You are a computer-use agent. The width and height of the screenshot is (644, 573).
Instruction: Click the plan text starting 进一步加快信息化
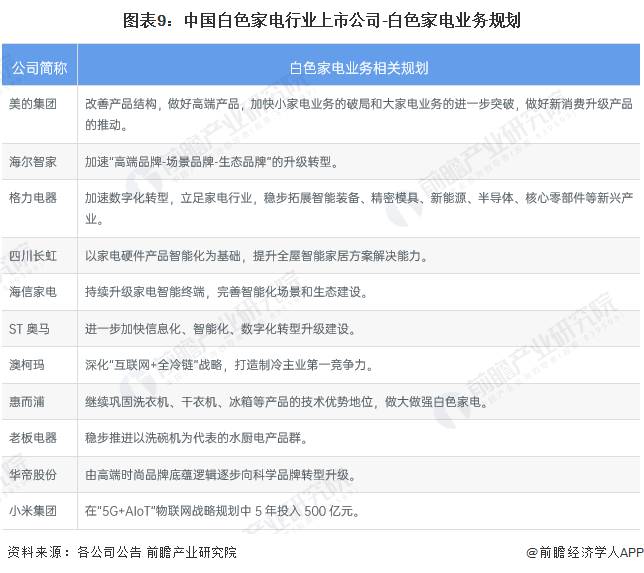[221, 329]
